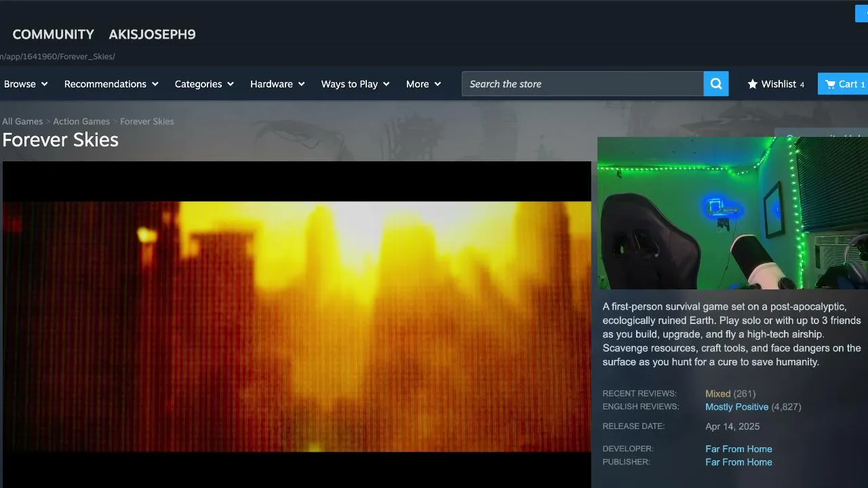Image resolution: width=868 pixels, height=488 pixels.
Task: Click the Cart shopping cart icon
Action: (830, 84)
